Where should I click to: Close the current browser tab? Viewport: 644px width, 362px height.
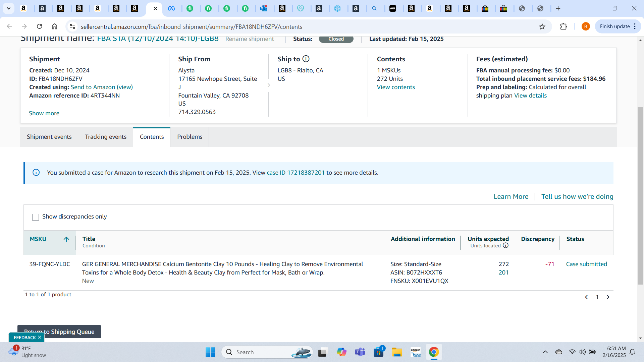click(x=155, y=8)
